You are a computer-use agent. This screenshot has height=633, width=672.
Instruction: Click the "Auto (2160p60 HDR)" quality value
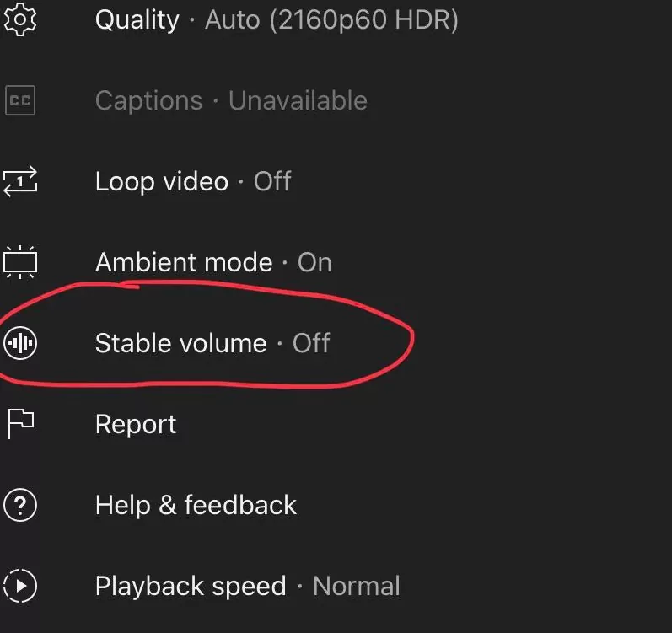[x=331, y=19]
